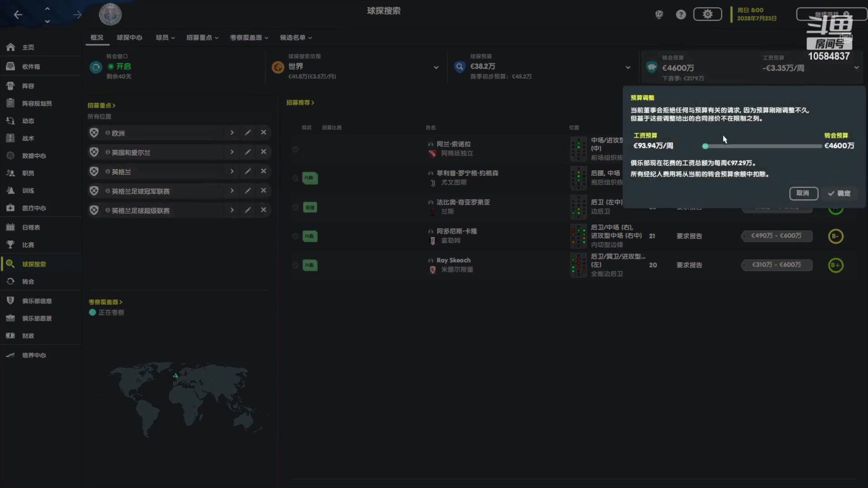The width and height of the screenshot is (868, 488).
Task: Edit the 欧洲 recruitment focus pencil
Action: click(248, 132)
